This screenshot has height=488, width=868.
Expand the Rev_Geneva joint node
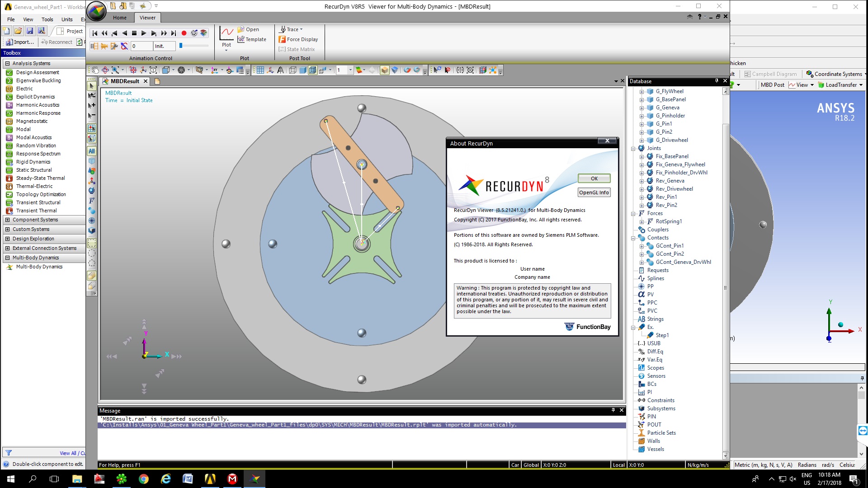point(642,181)
